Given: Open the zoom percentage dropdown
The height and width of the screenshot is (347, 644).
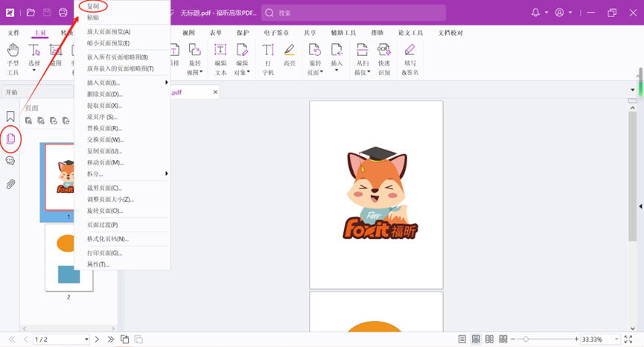Looking at the screenshot, I should tap(616, 340).
